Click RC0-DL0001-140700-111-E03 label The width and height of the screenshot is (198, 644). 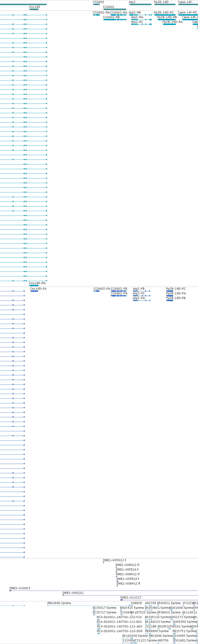pyautogui.click(x=119, y=622)
